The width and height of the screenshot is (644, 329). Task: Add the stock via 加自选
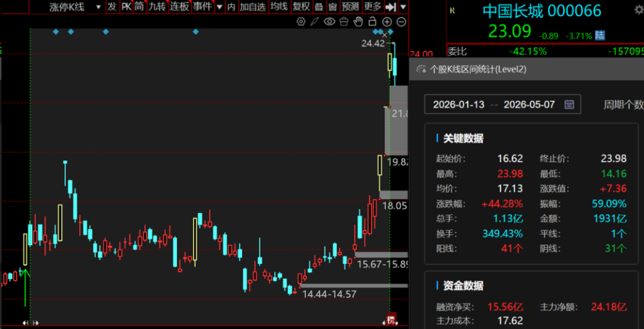coord(253,7)
